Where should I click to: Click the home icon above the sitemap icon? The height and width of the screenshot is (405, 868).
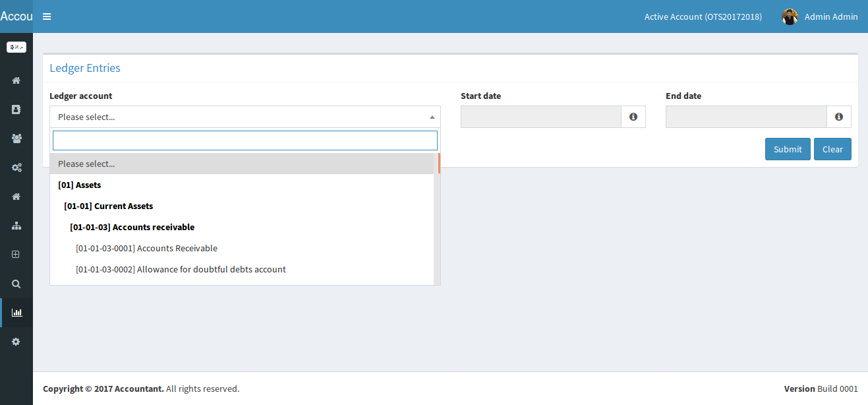pos(16,197)
